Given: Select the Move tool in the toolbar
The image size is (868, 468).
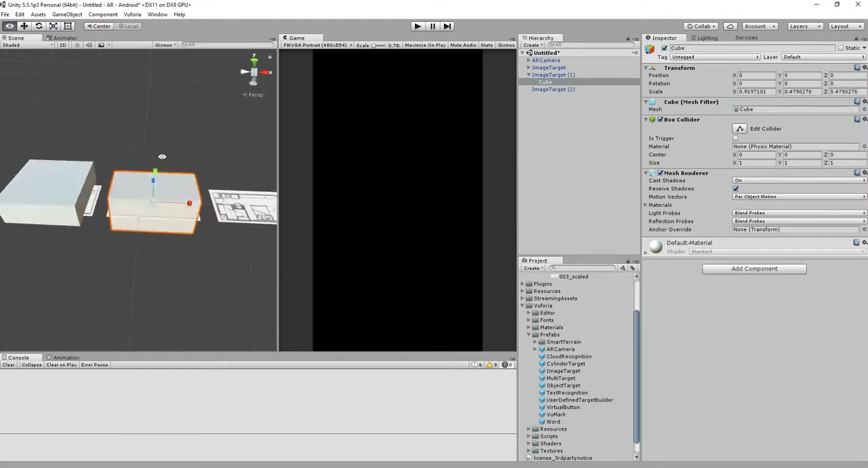Looking at the screenshot, I should (24, 26).
